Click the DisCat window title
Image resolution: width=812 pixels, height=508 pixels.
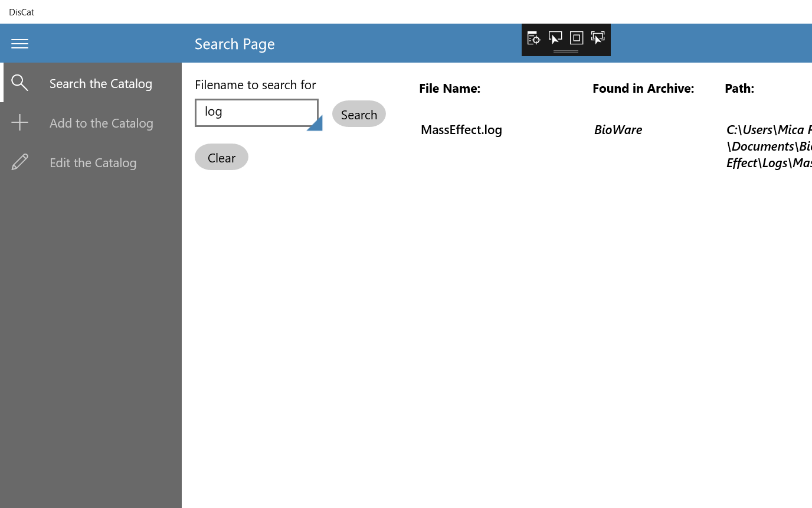(x=22, y=12)
